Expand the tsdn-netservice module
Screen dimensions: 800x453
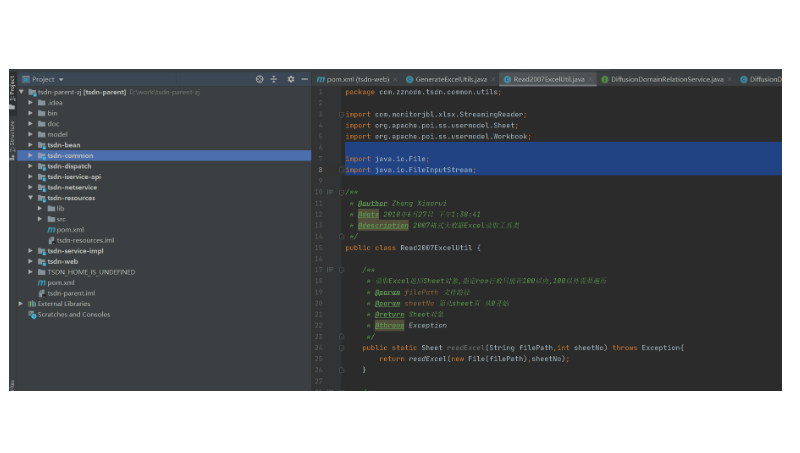[31, 187]
